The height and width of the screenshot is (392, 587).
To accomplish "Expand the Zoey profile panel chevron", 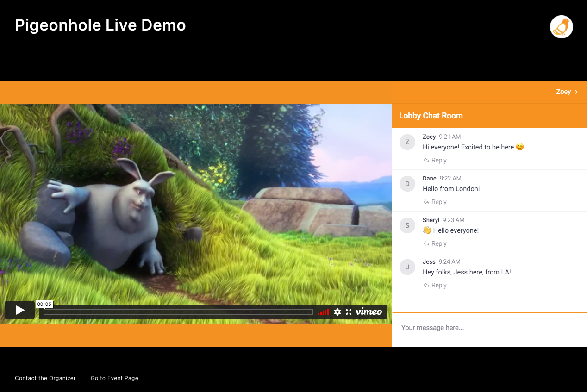I will (x=576, y=92).
